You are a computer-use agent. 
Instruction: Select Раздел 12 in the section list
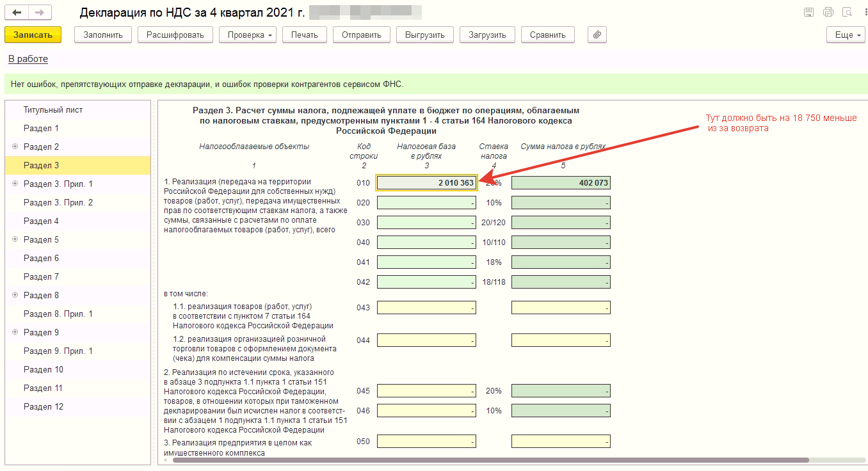point(44,406)
